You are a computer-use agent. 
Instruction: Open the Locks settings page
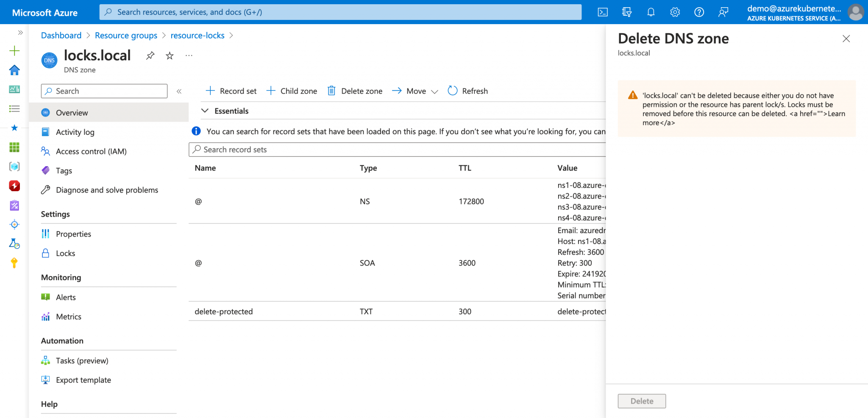(65, 253)
